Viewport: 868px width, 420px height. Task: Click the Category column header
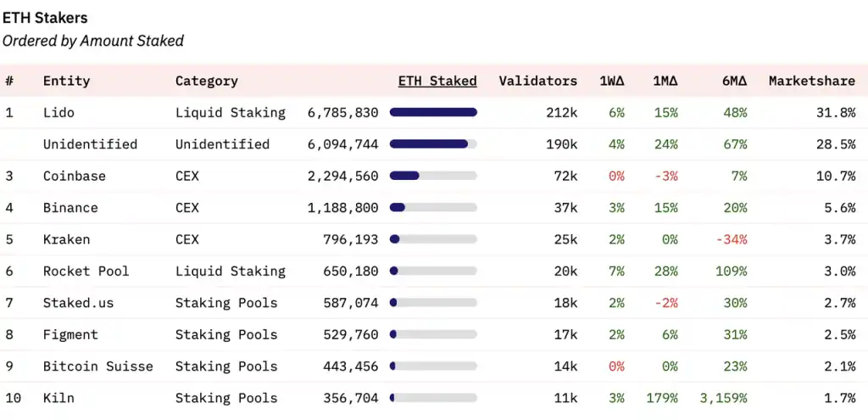click(207, 81)
